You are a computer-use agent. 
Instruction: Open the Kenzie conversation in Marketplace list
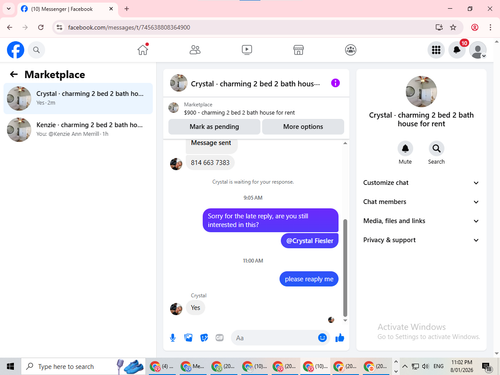78,129
